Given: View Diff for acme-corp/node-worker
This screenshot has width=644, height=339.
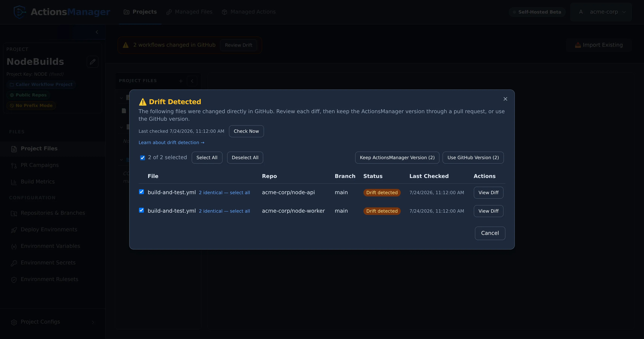Looking at the screenshot, I should coord(488,211).
